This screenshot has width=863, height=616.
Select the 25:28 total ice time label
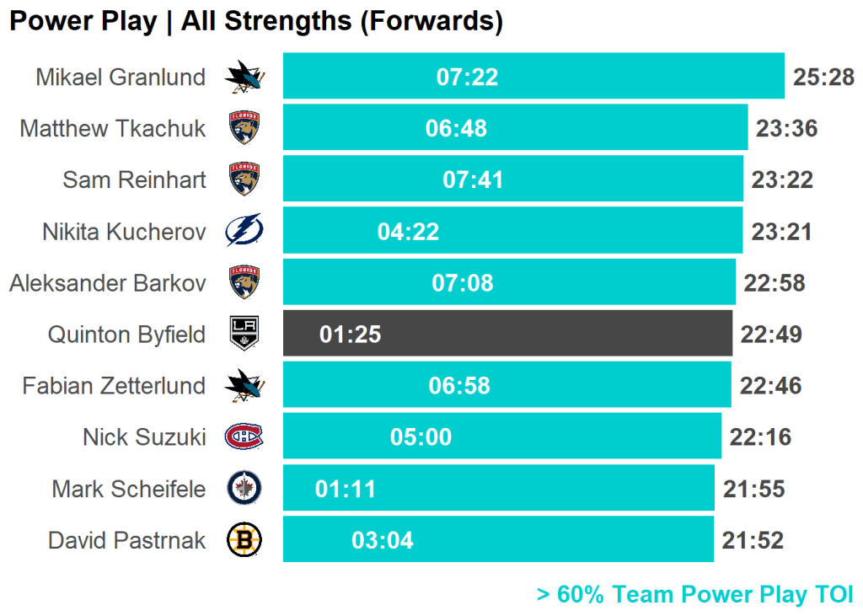point(823,77)
